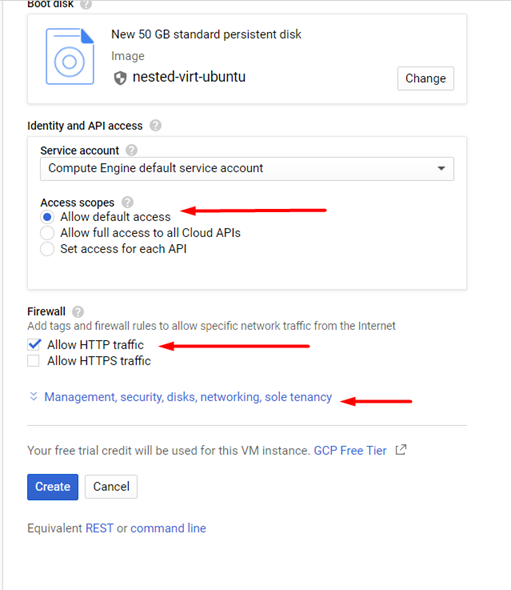Enable the Allow HTTPS traffic checkbox
The width and height of the screenshot is (511, 590).
pos(33,360)
